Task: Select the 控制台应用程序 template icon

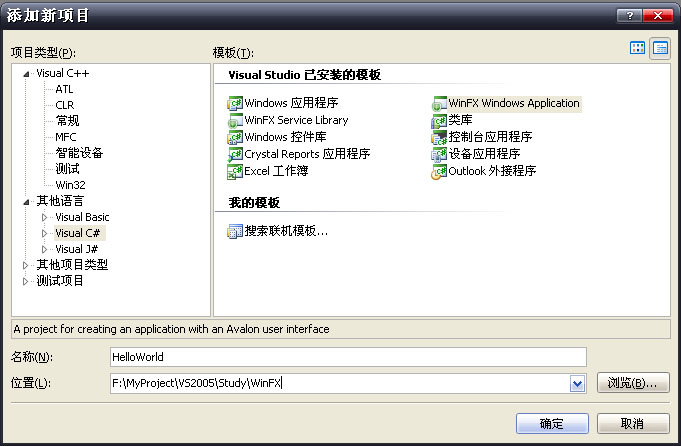Action: (x=439, y=137)
